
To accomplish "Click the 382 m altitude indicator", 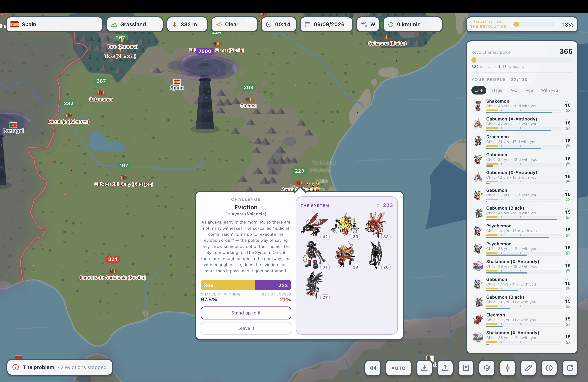I will 187,24.
